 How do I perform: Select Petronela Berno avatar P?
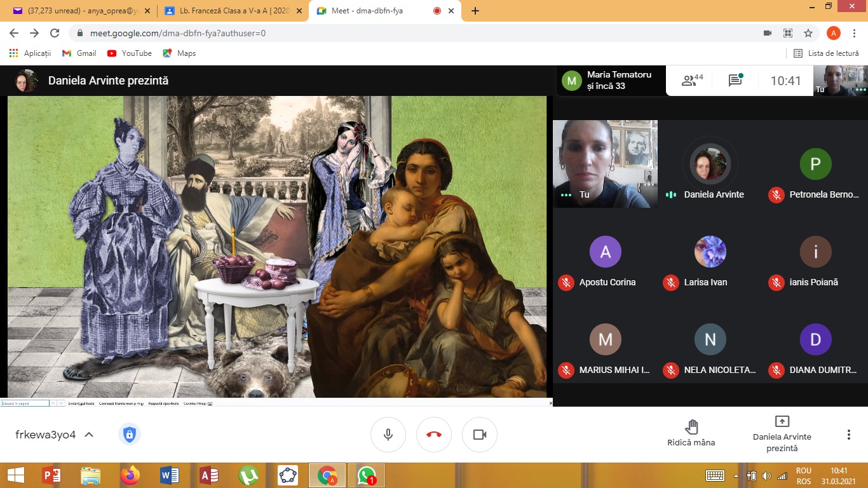click(x=815, y=164)
